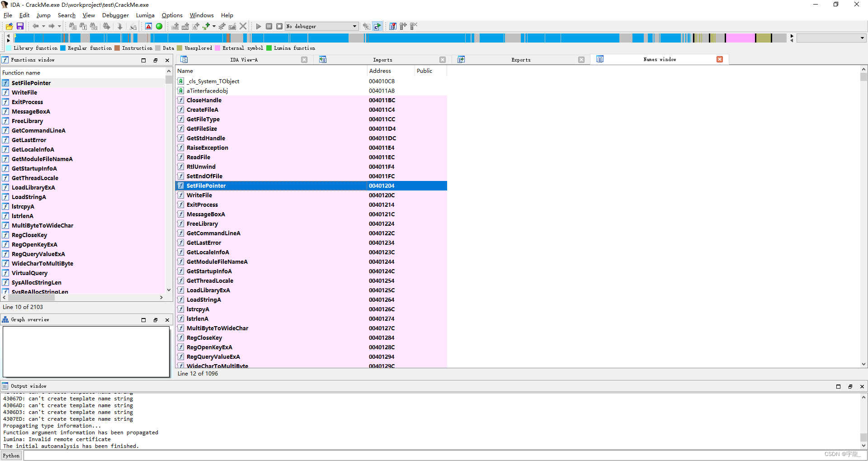Select _cls_System_TObject in Names window
This screenshot has width=868, height=461.
[x=311, y=81]
